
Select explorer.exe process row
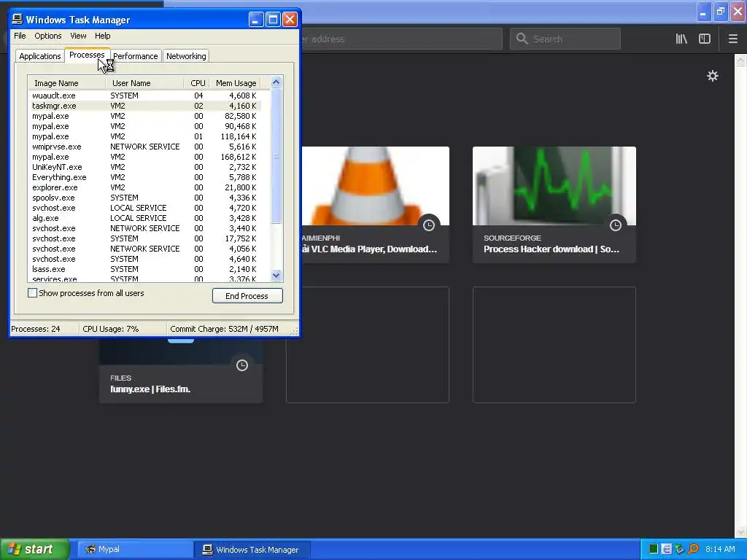[x=145, y=187]
